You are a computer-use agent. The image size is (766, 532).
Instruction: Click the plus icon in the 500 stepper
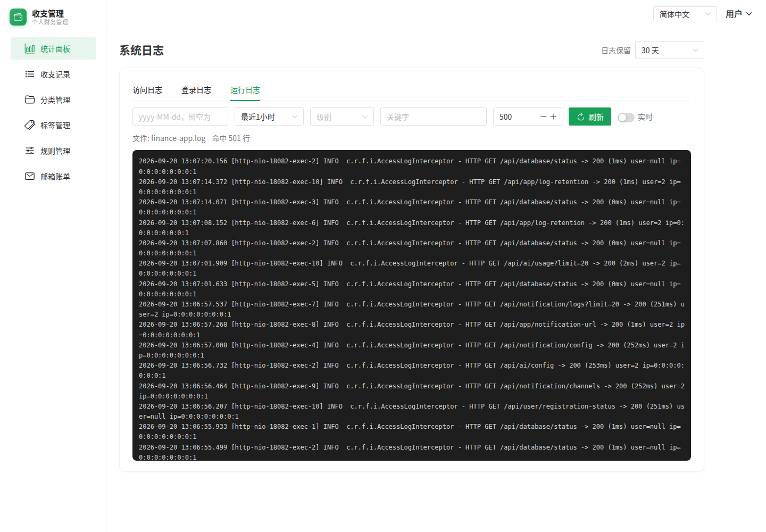tap(553, 117)
